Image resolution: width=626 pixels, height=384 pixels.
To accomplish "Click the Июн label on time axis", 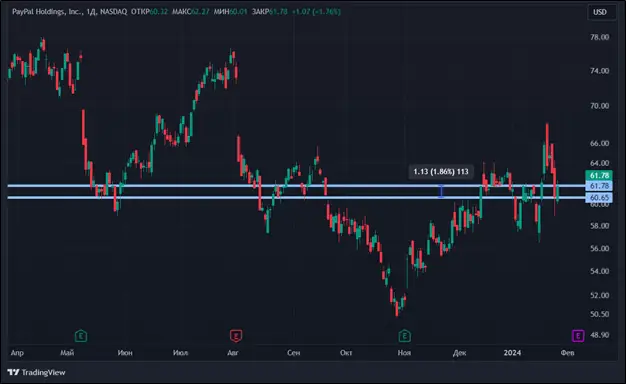I will (x=125, y=353).
